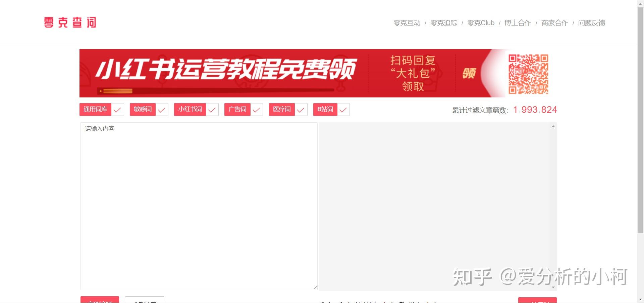
Task: Click the white 全部清空 button below the input
Action: [x=144, y=300]
